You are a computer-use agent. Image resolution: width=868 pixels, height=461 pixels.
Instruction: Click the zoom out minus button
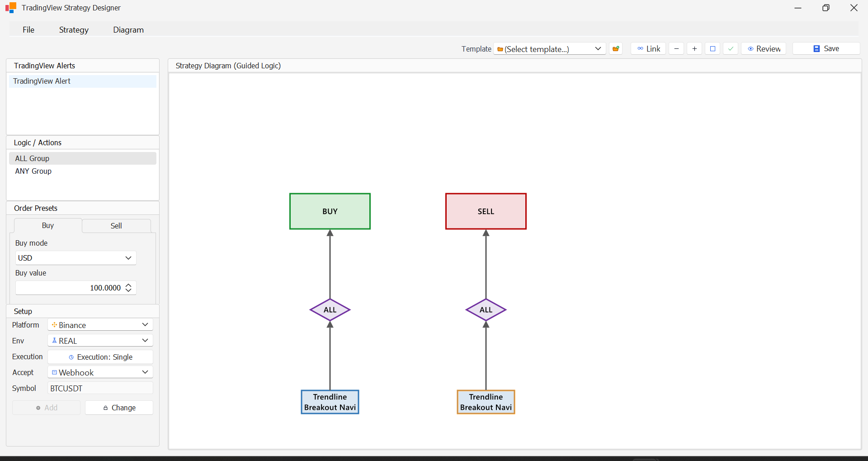[676, 49]
